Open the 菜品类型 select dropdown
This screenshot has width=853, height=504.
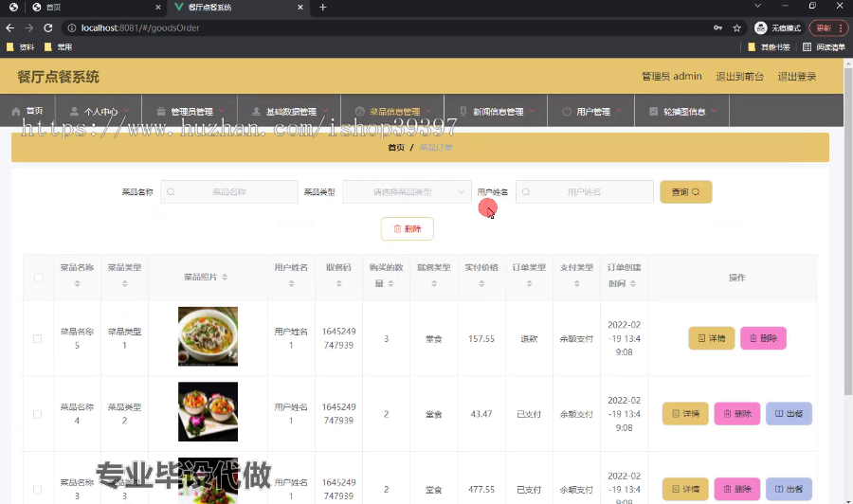click(x=407, y=192)
